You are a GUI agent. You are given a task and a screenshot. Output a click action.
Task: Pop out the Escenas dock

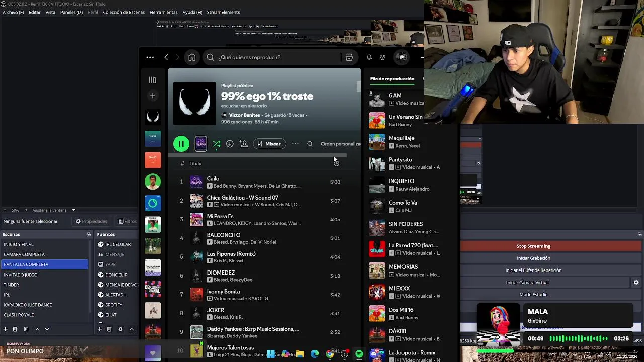pos(89,234)
